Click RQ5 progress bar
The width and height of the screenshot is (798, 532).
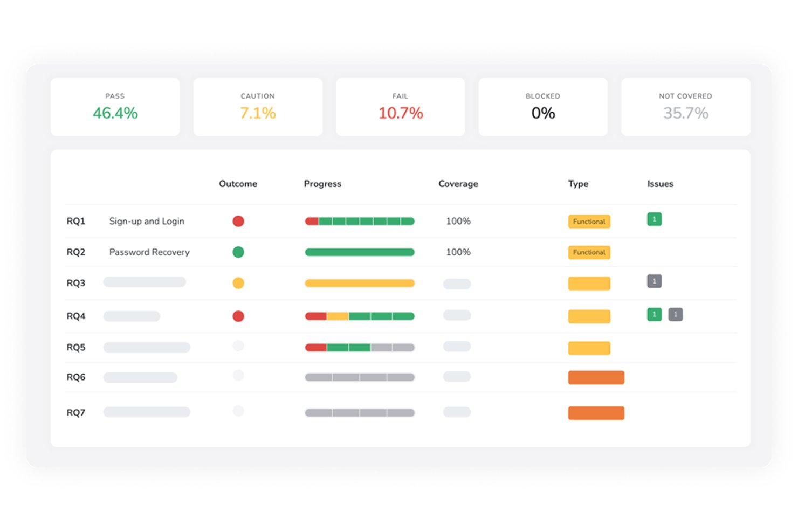[360, 348]
